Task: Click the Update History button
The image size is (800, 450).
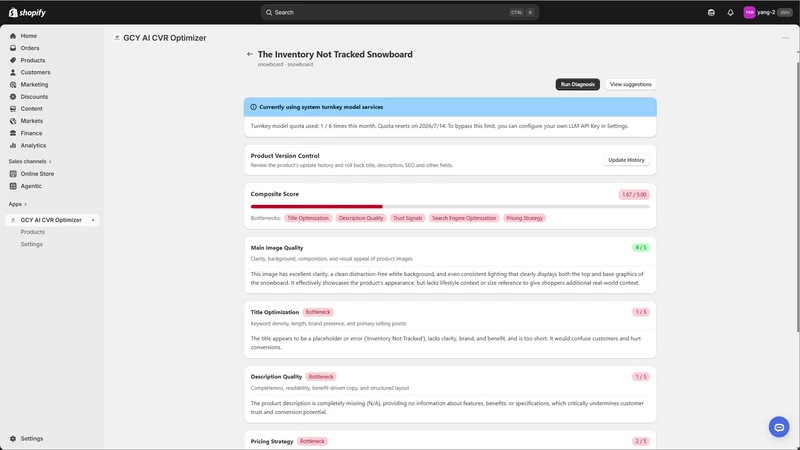Action: tap(626, 160)
